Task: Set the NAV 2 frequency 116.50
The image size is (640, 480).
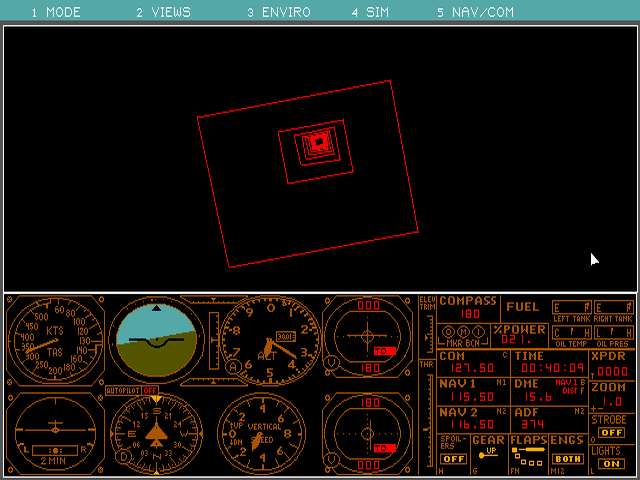Action: coord(472,424)
